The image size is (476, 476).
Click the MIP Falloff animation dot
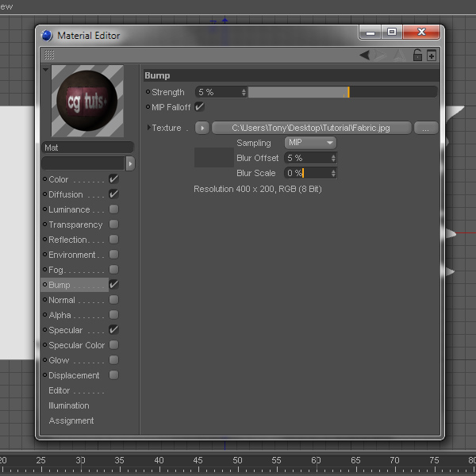click(148, 106)
